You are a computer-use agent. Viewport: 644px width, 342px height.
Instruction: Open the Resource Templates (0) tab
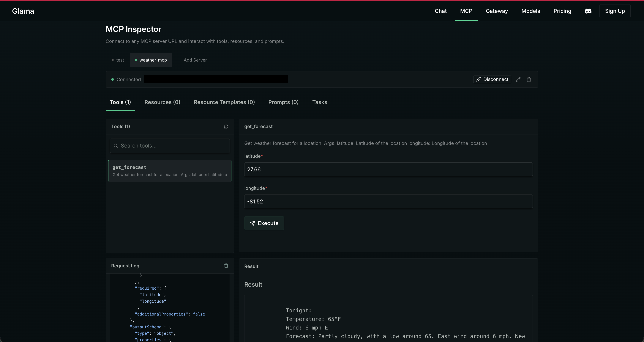224,102
